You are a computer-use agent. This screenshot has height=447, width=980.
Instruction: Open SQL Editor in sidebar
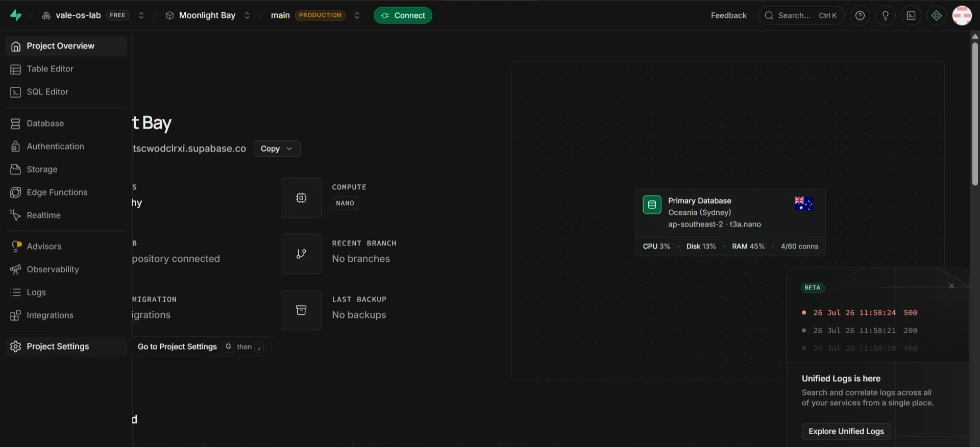click(x=66, y=92)
